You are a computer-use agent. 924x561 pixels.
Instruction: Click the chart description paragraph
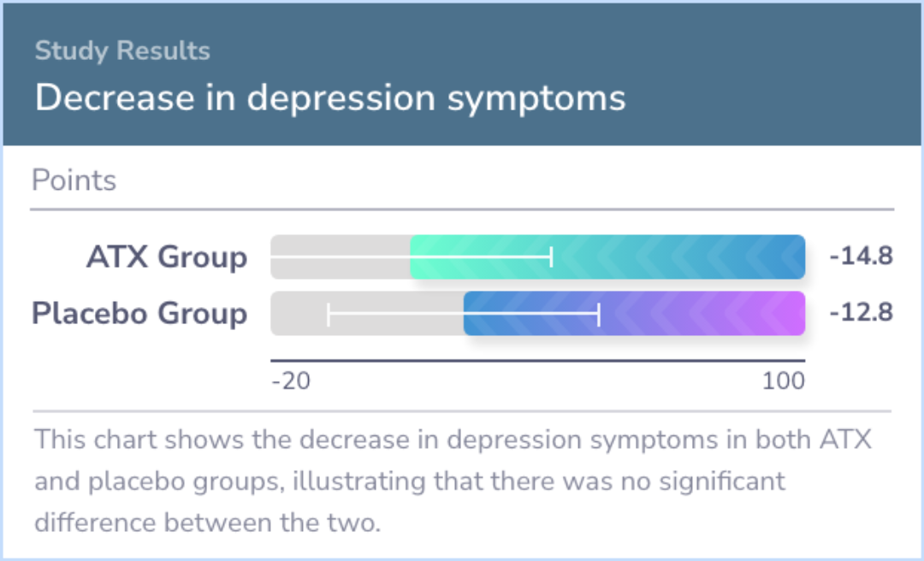[x=453, y=481]
